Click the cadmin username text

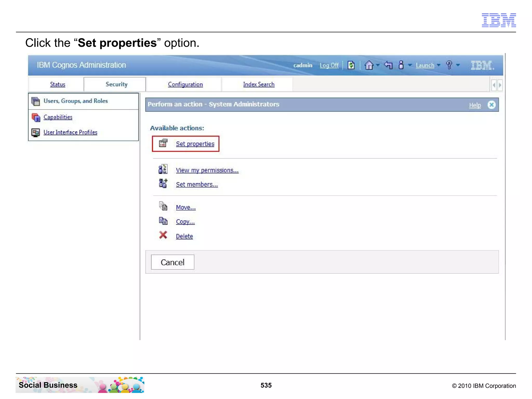(x=303, y=65)
